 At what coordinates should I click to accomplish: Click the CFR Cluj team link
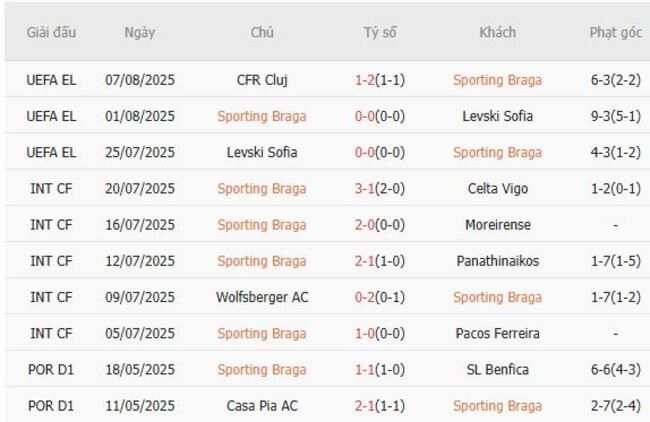pyautogui.click(x=261, y=79)
